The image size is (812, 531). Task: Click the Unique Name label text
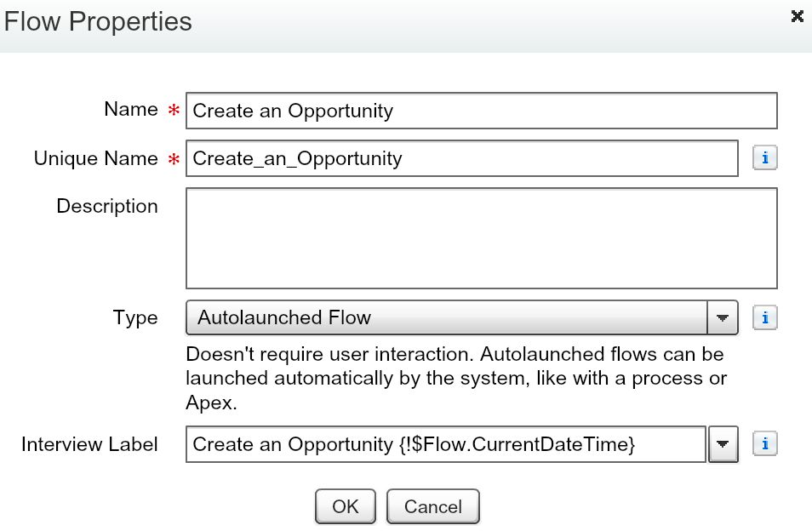point(96,158)
